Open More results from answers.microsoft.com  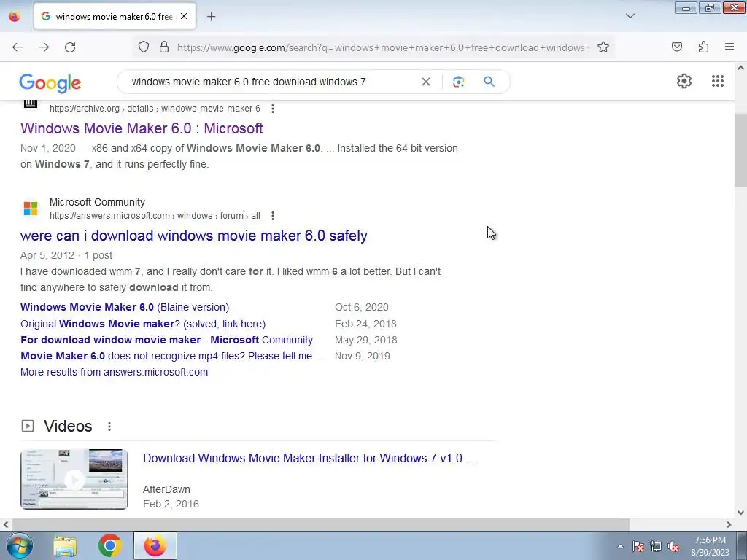pyautogui.click(x=114, y=372)
